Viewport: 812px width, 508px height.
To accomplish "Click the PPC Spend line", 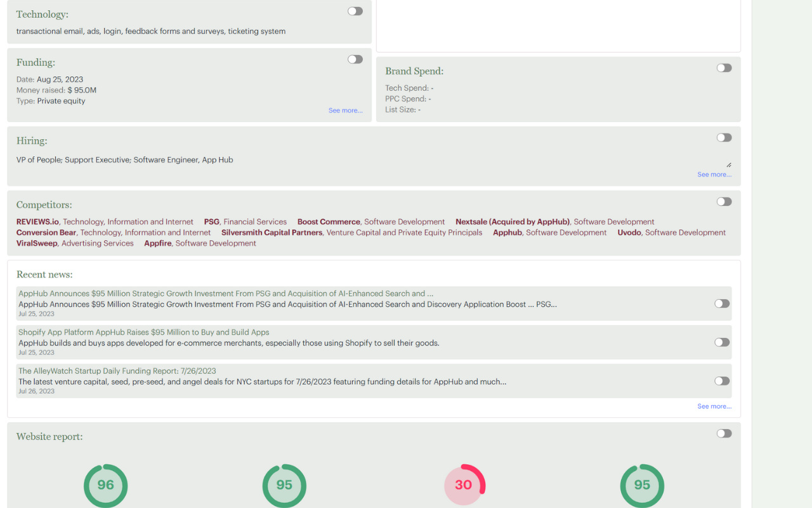I will click(408, 99).
